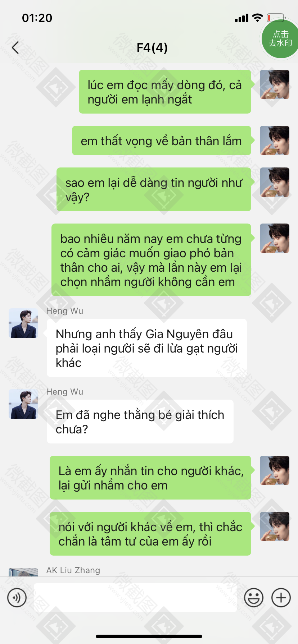298x644 pixels.
Task: Tap the 'Em đã nghe thằng bé' message
Action: point(140,422)
